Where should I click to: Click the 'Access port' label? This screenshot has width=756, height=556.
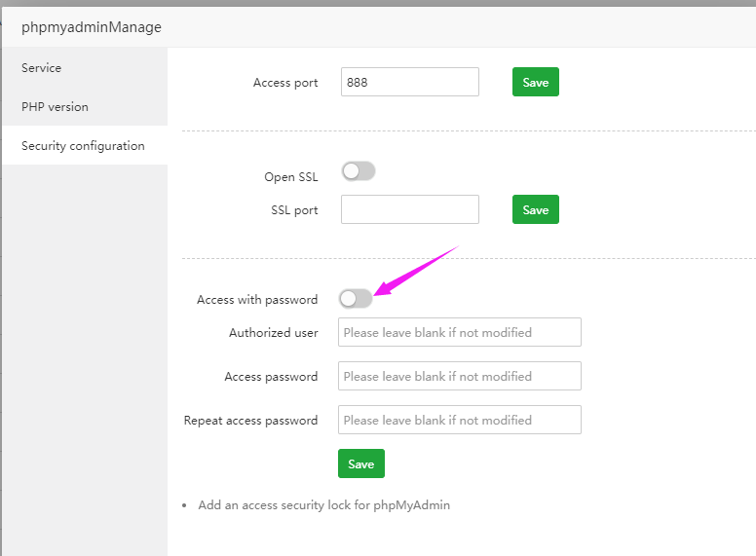(x=285, y=83)
